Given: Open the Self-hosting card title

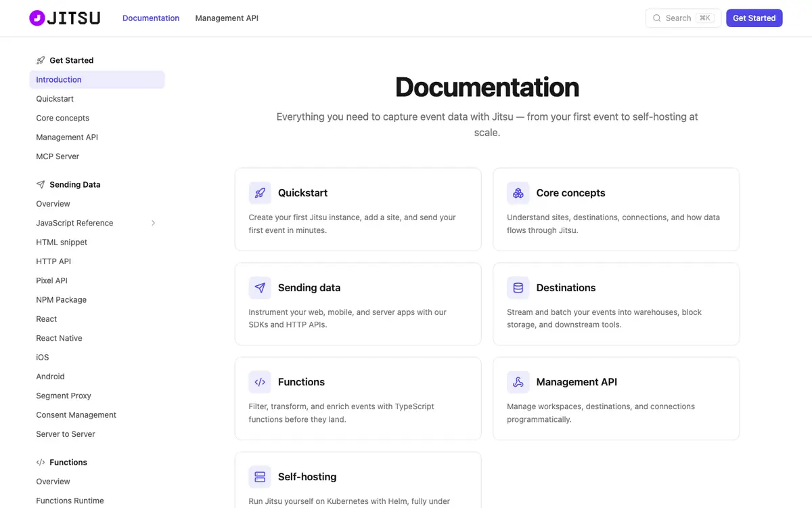Looking at the screenshot, I should 307,477.
